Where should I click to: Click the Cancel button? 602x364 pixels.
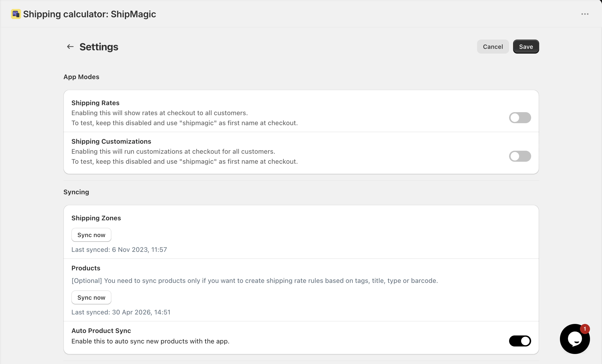click(x=493, y=47)
